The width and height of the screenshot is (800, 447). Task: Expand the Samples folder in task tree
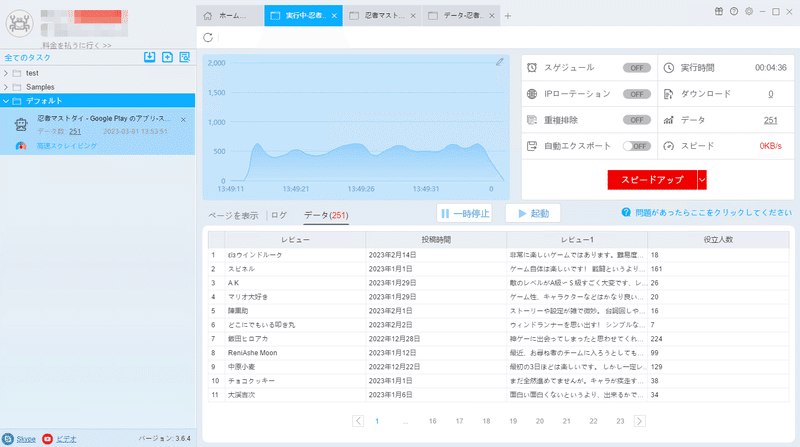tap(6, 87)
